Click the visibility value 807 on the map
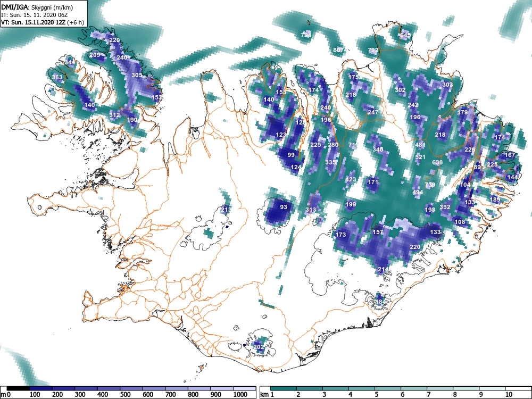Screen dimensions: 532x399 [x=338, y=50]
